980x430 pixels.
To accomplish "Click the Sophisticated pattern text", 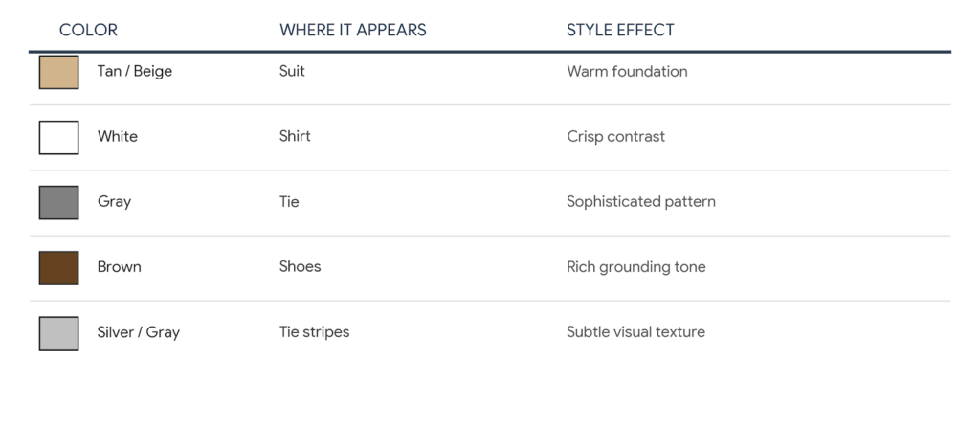I will (640, 202).
